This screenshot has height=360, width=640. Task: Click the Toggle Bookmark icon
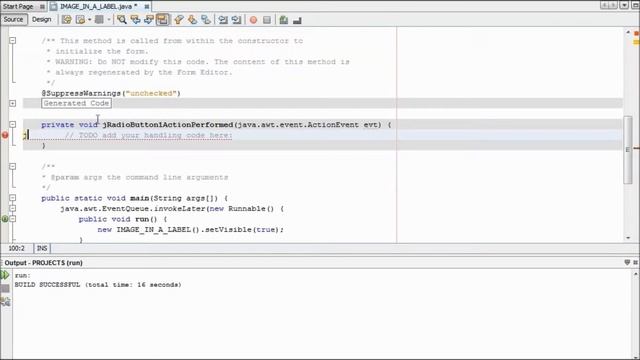[x=206, y=20]
